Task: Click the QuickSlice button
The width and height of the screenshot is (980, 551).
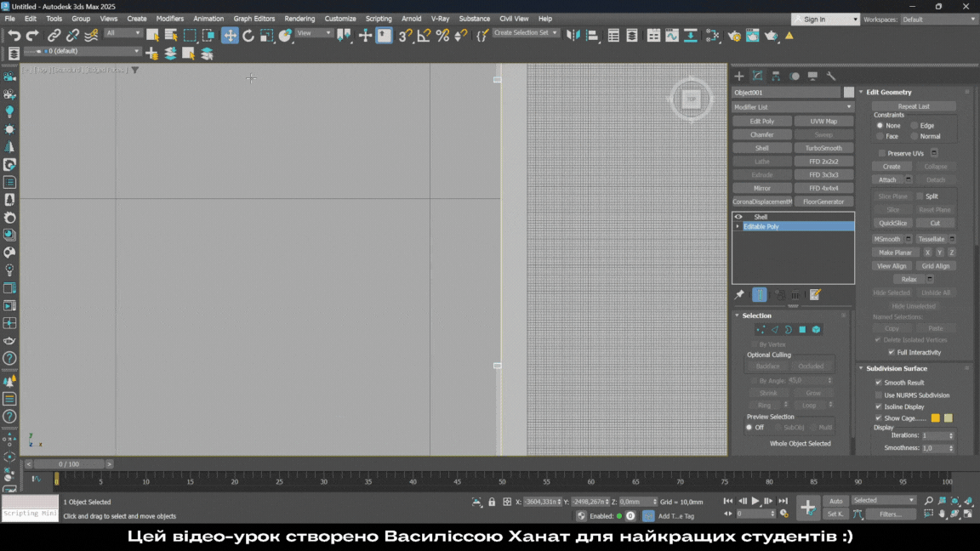Action: 892,223
